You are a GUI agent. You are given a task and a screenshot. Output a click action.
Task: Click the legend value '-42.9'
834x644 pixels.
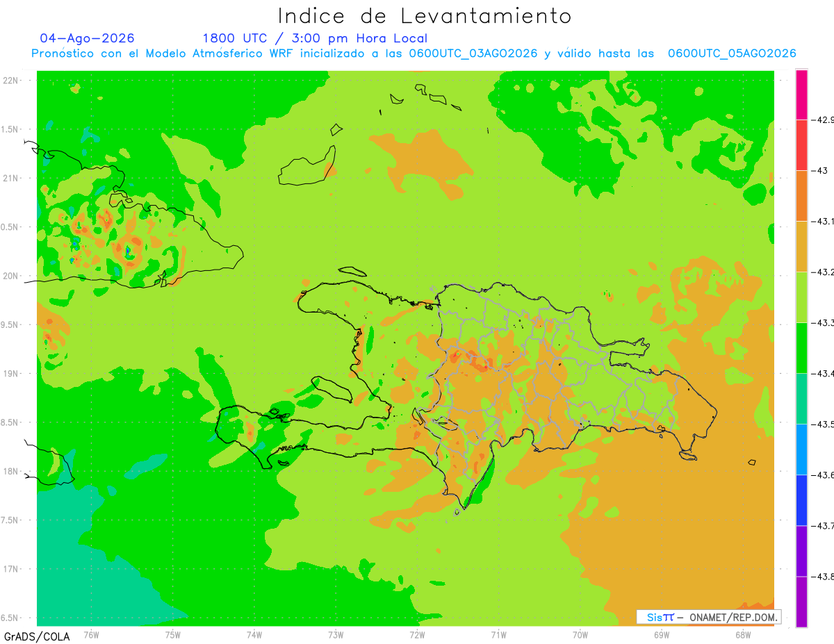[x=823, y=120]
